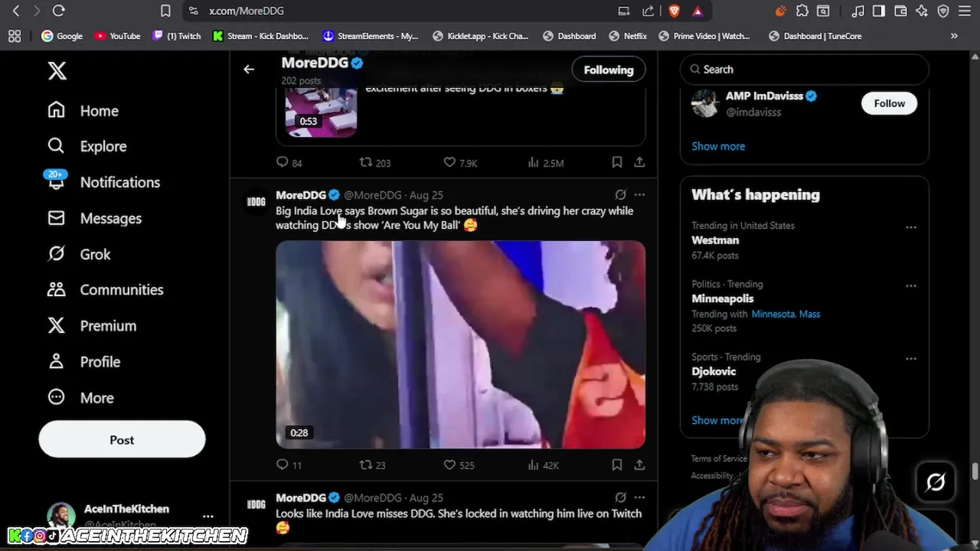Open AceInTheKitchen account menu dots

(207, 517)
